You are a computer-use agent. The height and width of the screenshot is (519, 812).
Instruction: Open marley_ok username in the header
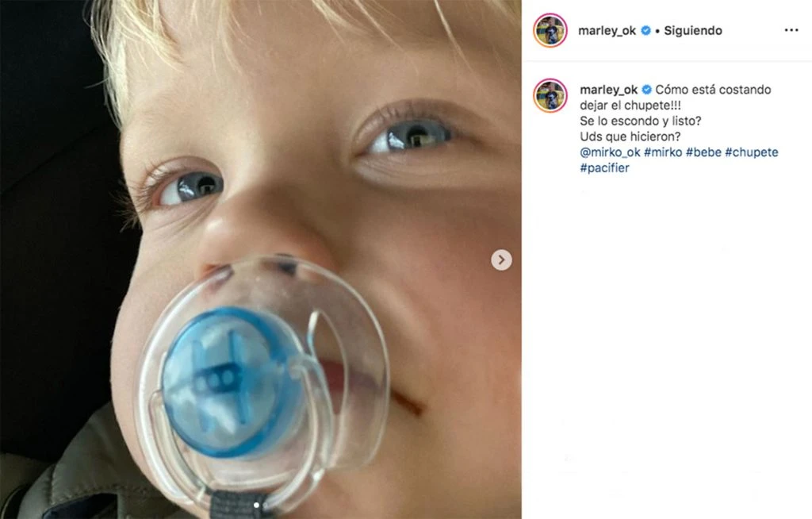[608, 31]
